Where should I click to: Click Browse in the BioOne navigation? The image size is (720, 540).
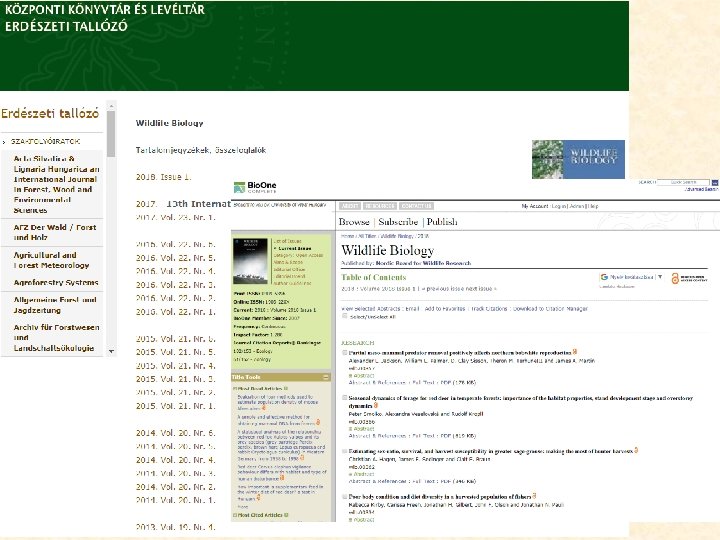[x=354, y=222]
